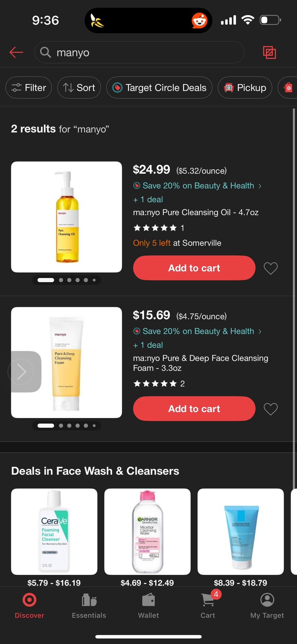Open the Filter options panel
Viewport: 297px width, 644px height.
tap(29, 88)
